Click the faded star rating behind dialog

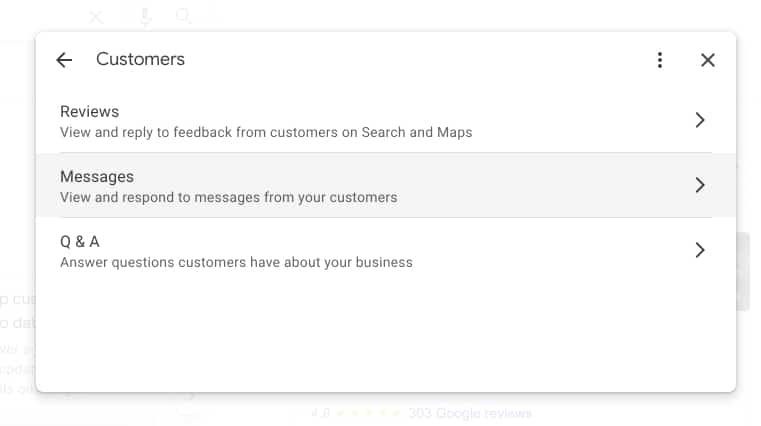coord(368,413)
